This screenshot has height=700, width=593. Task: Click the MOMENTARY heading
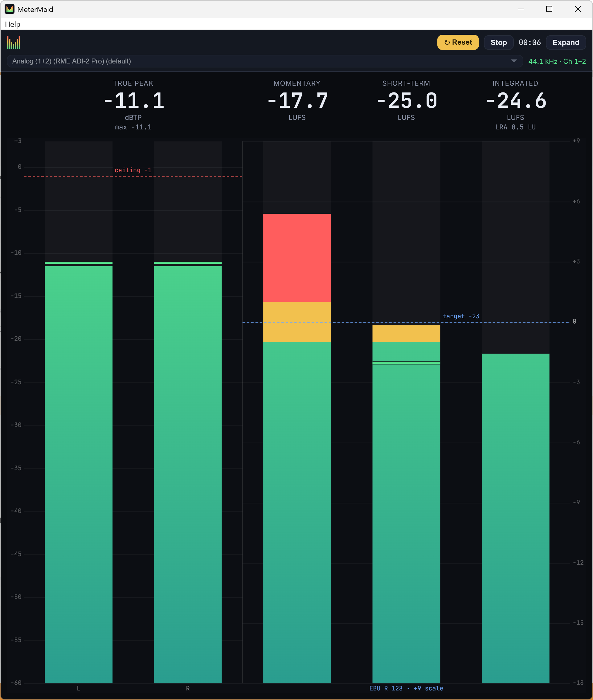pos(297,83)
